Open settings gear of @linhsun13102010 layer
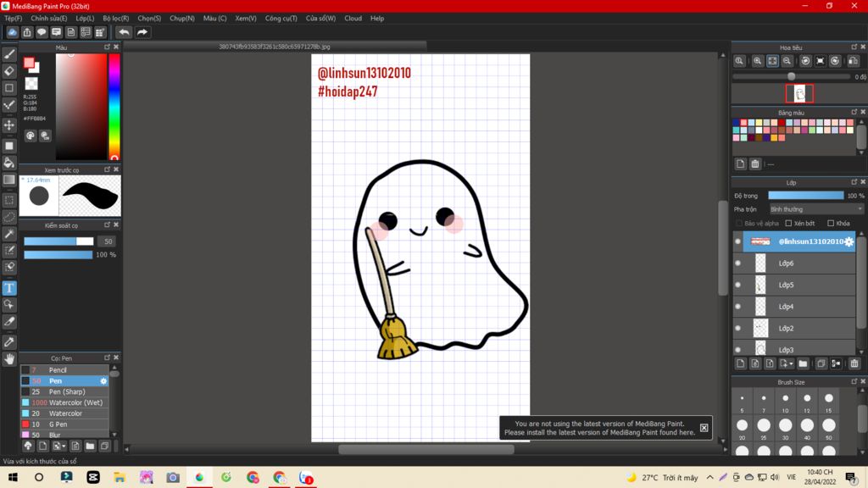The width and height of the screenshot is (868, 488). point(849,241)
